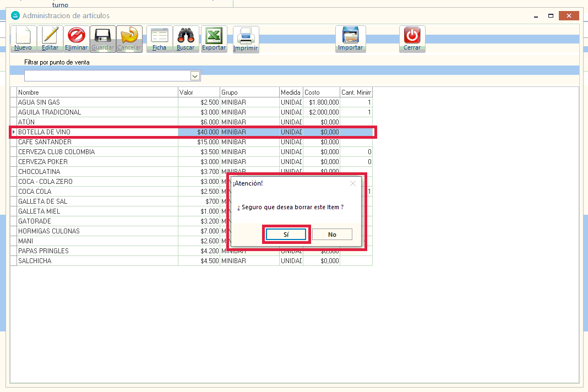Confirm deletion with the Sí button
Image resolution: width=588 pixels, height=392 pixels.
pyautogui.click(x=286, y=235)
